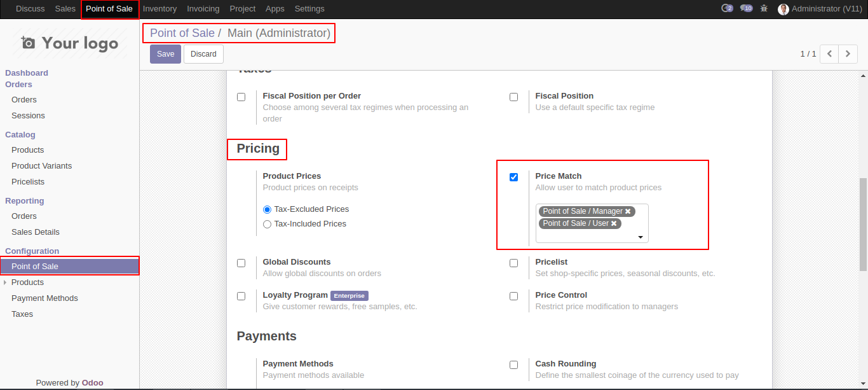Open the Price Match groups dropdown arrow
The height and width of the screenshot is (390, 868).
640,237
